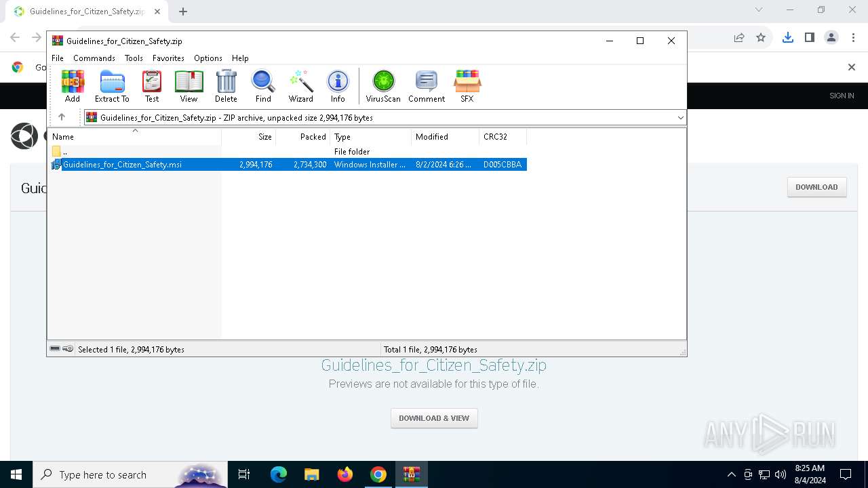Click the Comment toolbar icon

point(427,86)
